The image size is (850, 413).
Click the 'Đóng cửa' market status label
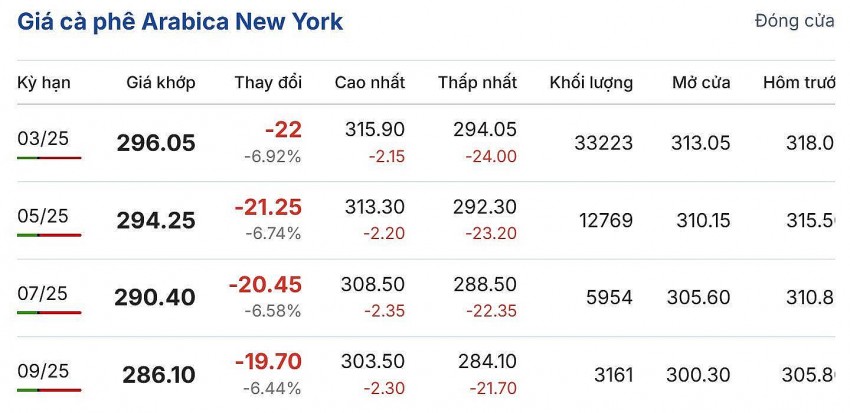794,22
